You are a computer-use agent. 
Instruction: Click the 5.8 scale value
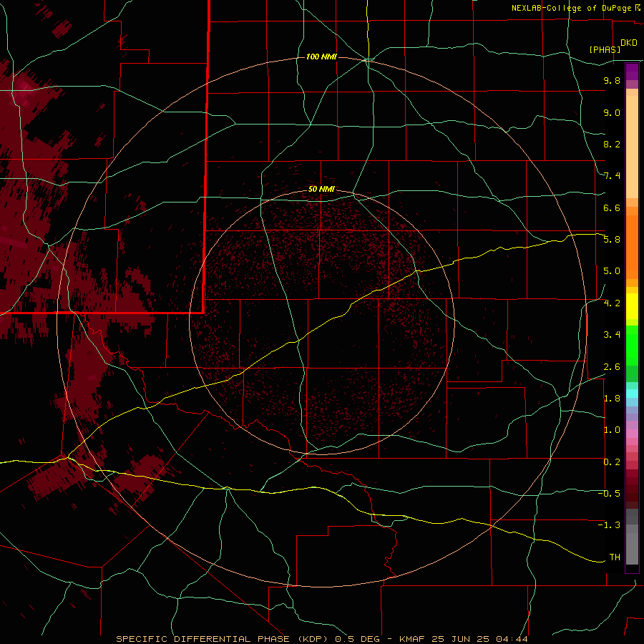coord(612,240)
